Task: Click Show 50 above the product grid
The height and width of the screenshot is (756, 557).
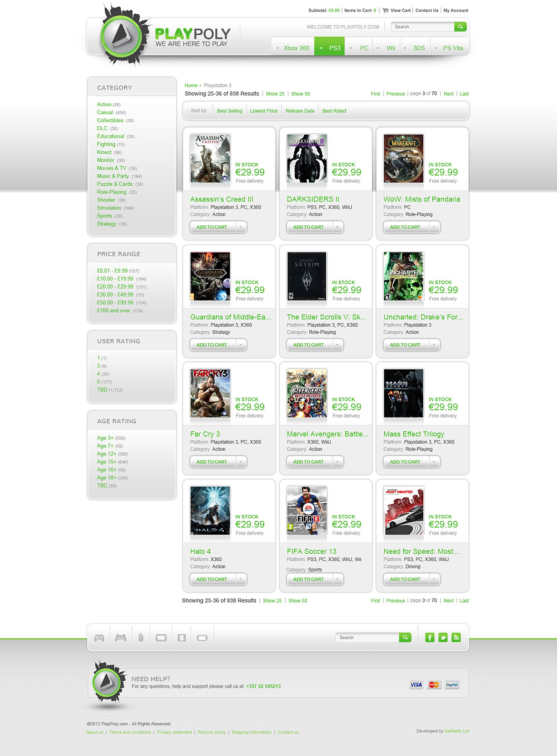Action: pyautogui.click(x=300, y=94)
